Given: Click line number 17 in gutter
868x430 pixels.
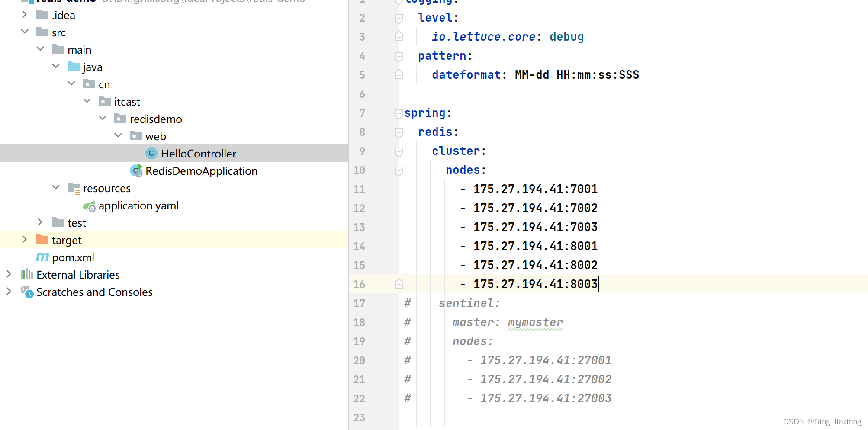Looking at the screenshot, I should [x=359, y=303].
